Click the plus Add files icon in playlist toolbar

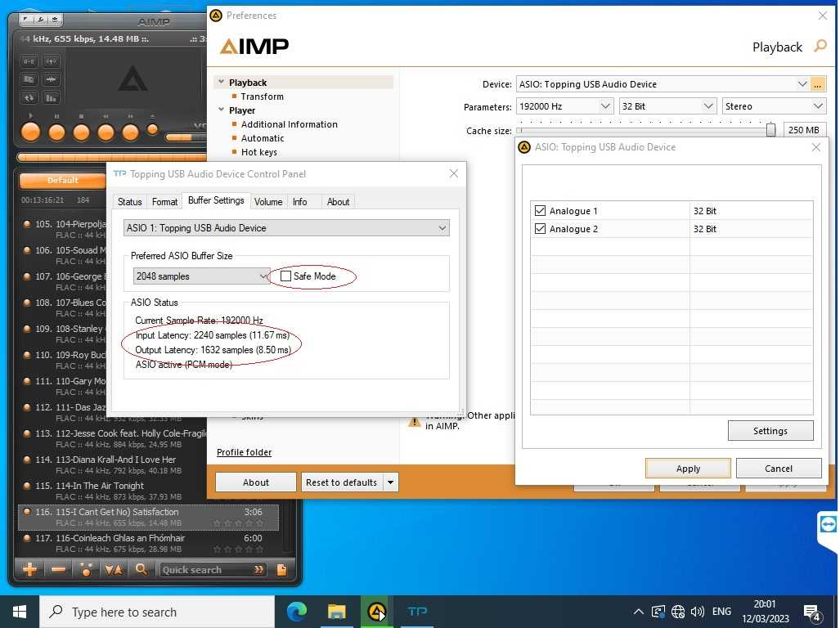30,570
